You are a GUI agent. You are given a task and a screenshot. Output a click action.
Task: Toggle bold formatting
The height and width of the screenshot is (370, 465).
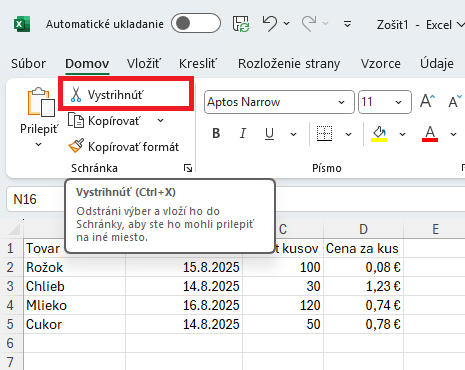click(216, 133)
